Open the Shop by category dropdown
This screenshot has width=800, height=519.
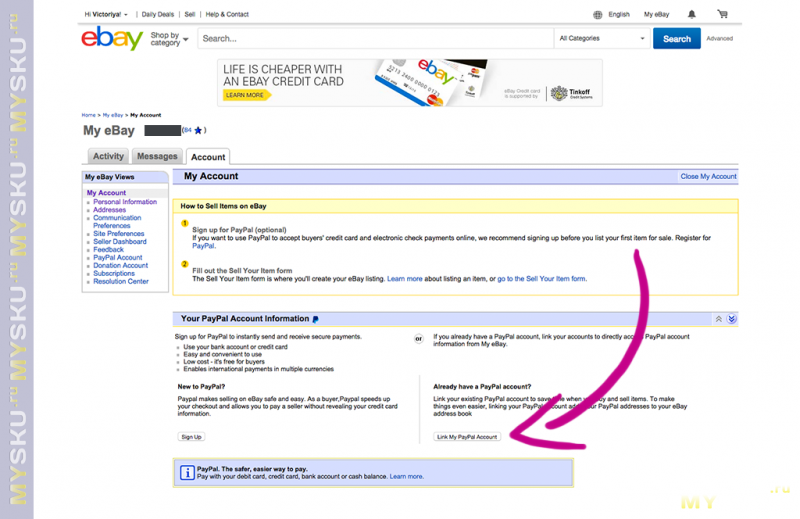[169, 39]
